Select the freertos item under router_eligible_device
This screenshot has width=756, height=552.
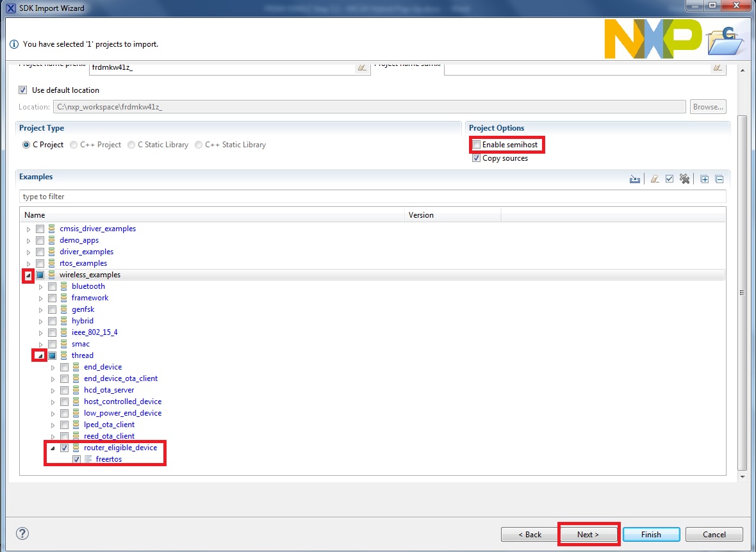click(x=108, y=459)
